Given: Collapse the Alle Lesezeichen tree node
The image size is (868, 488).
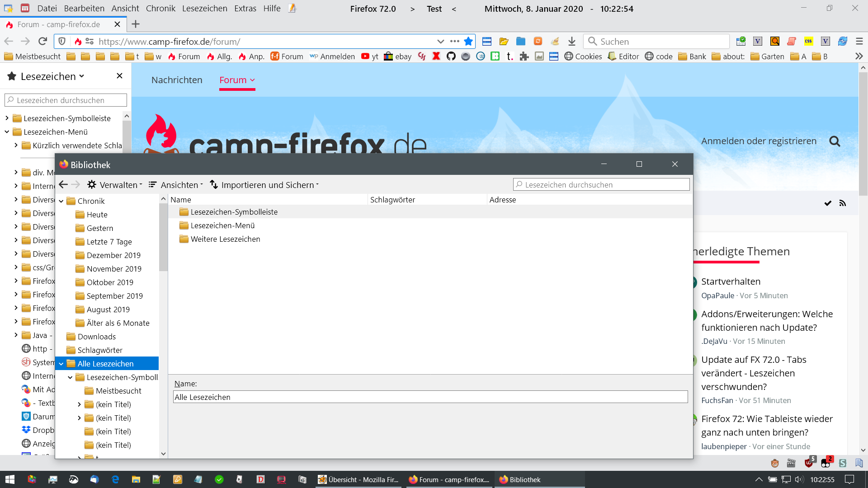Looking at the screenshot, I should point(61,364).
